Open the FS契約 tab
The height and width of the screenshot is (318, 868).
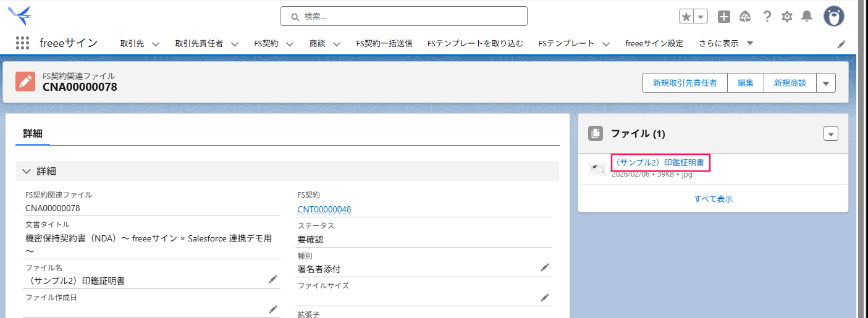pos(266,43)
